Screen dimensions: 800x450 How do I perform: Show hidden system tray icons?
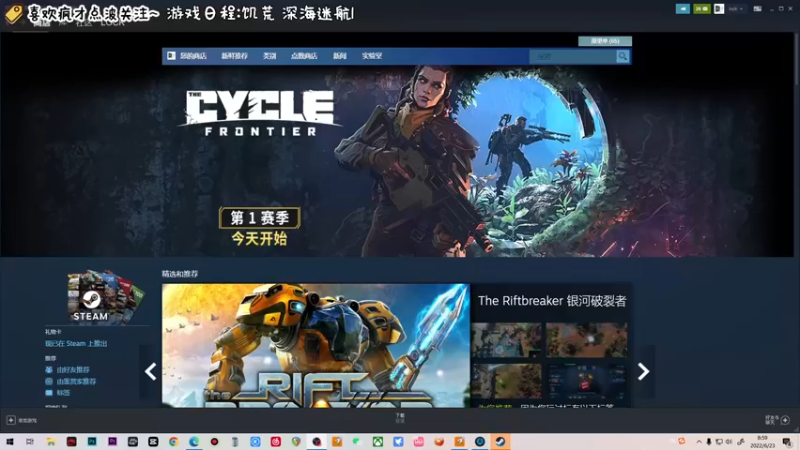[699, 442]
